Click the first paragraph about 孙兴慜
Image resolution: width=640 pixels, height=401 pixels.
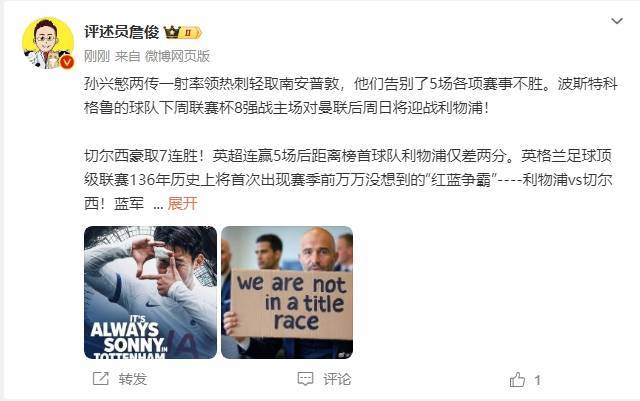[351, 96]
